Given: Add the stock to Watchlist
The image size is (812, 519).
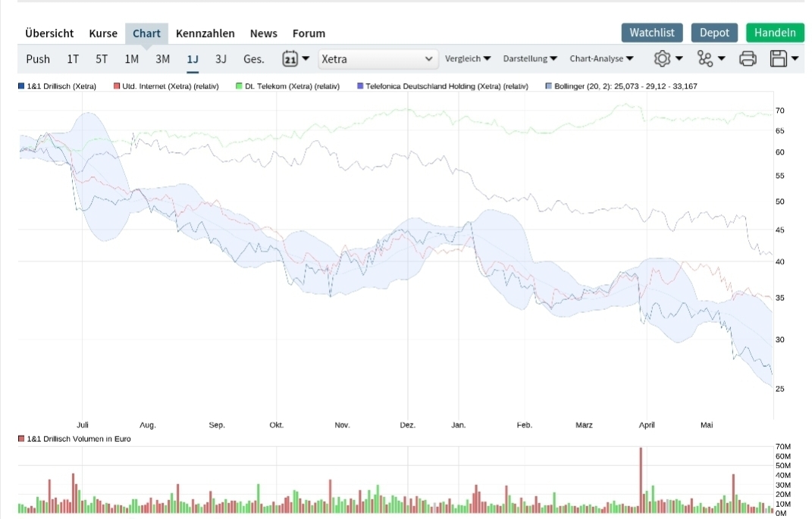Looking at the screenshot, I should pos(652,33).
